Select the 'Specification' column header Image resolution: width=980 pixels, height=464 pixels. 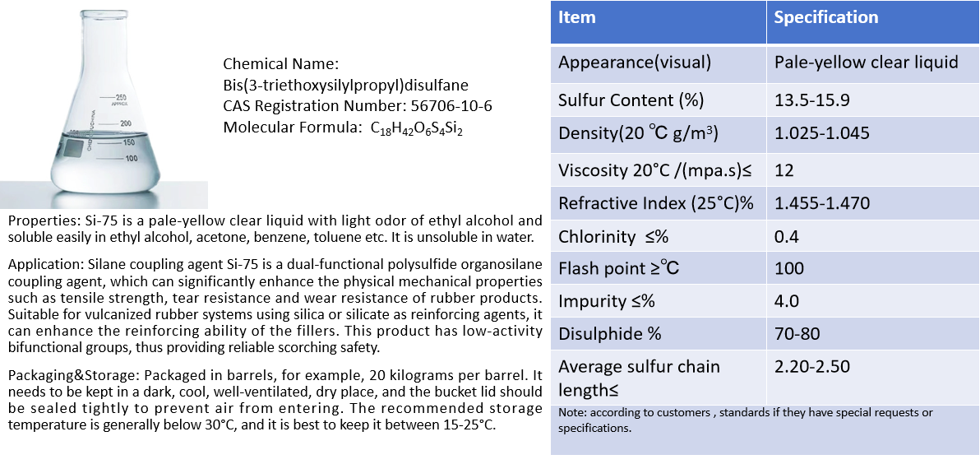[826, 17]
